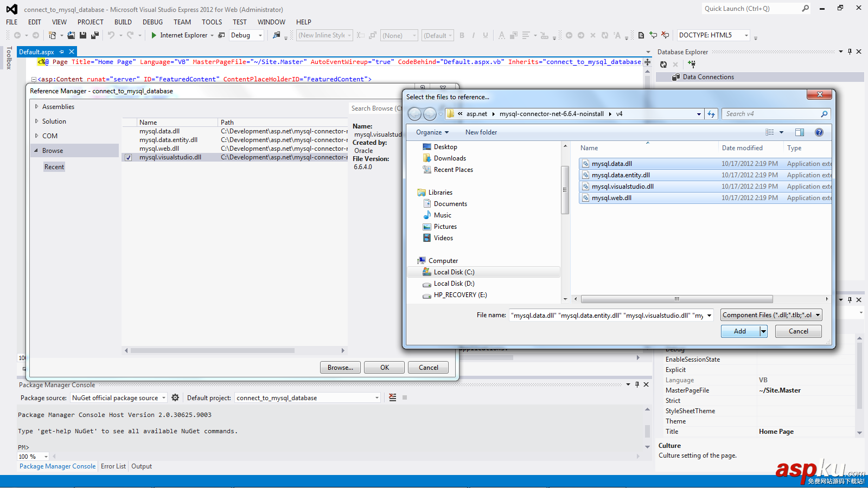Refresh the Database Explorer

[x=663, y=65]
